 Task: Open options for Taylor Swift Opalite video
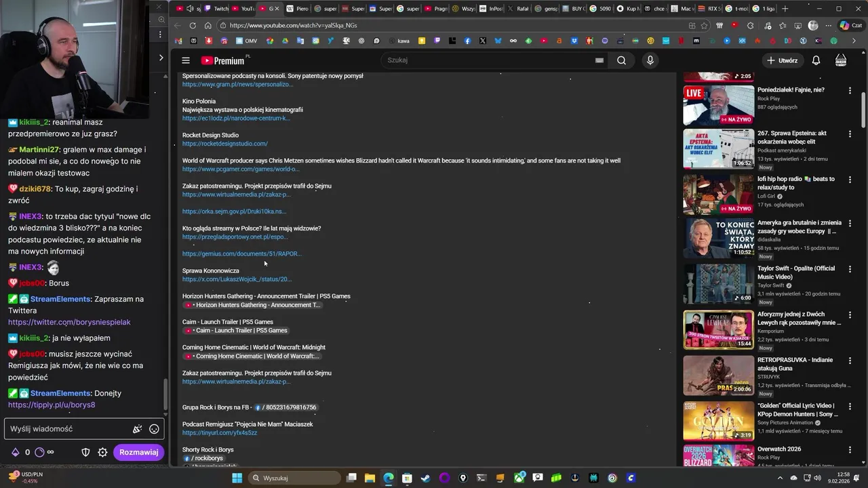pos(850,269)
